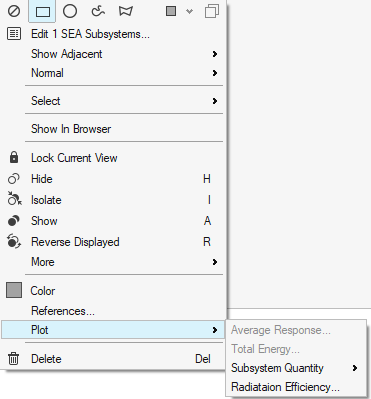Click the Reverse Displayed icon
This screenshot has height=399, width=371.
click(14, 241)
